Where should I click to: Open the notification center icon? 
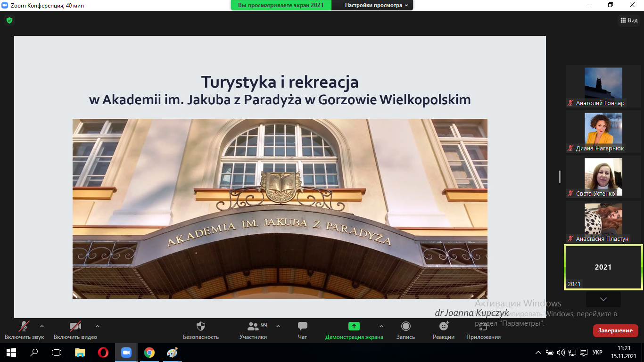(x=584, y=352)
